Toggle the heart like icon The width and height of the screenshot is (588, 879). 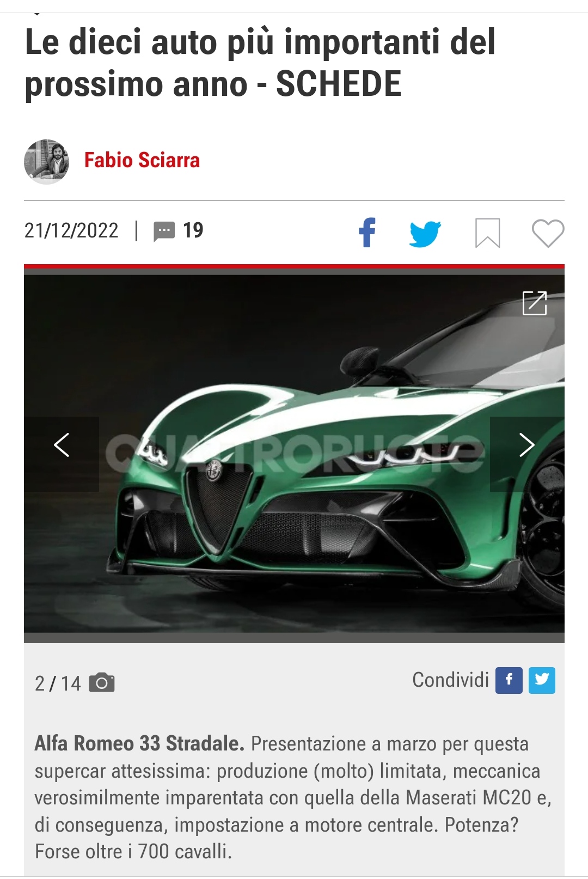pyautogui.click(x=548, y=234)
